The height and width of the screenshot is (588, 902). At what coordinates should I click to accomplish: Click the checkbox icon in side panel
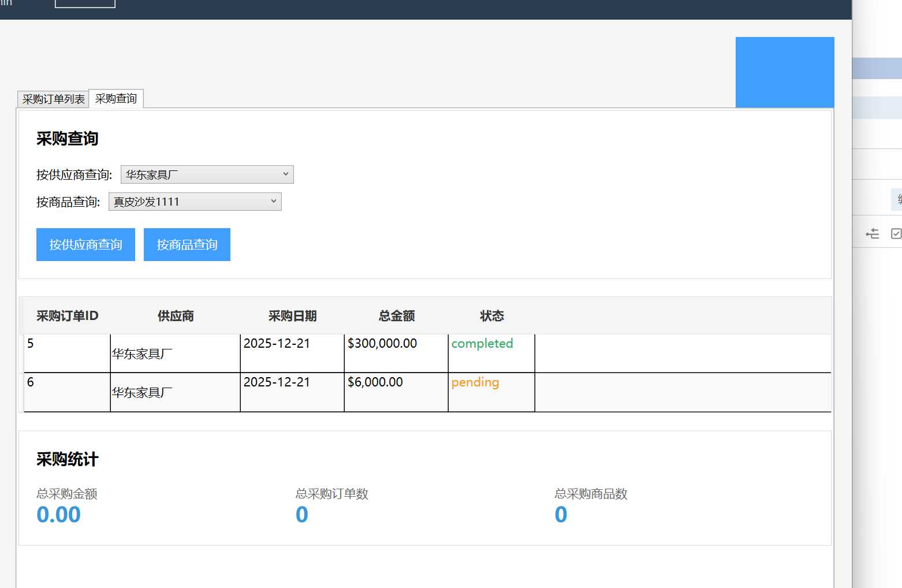pyautogui.click(x=896, y=233)
